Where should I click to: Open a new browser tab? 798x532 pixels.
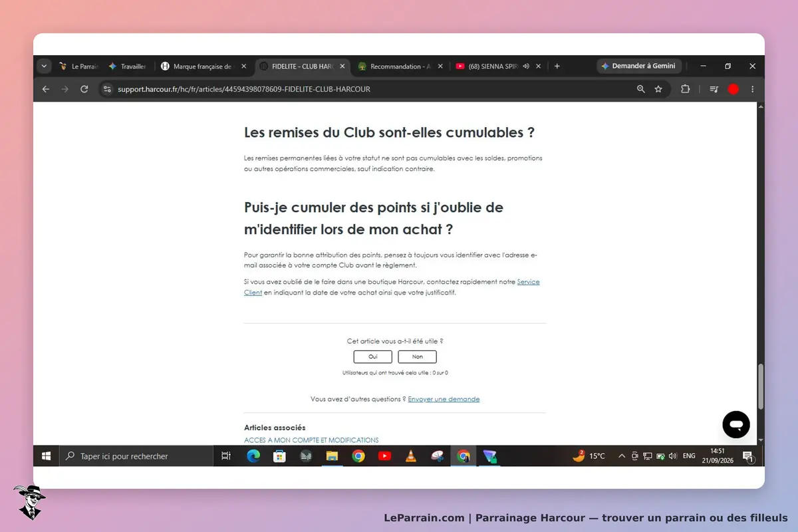tap(557, 66)
